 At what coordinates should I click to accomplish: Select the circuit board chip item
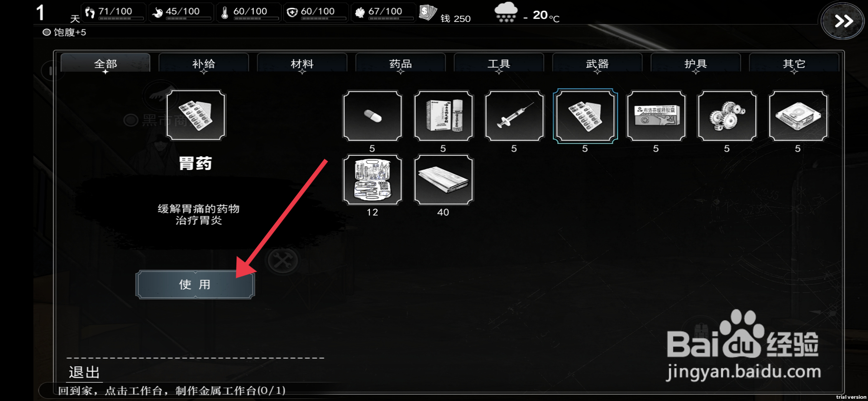click(798, 116)
